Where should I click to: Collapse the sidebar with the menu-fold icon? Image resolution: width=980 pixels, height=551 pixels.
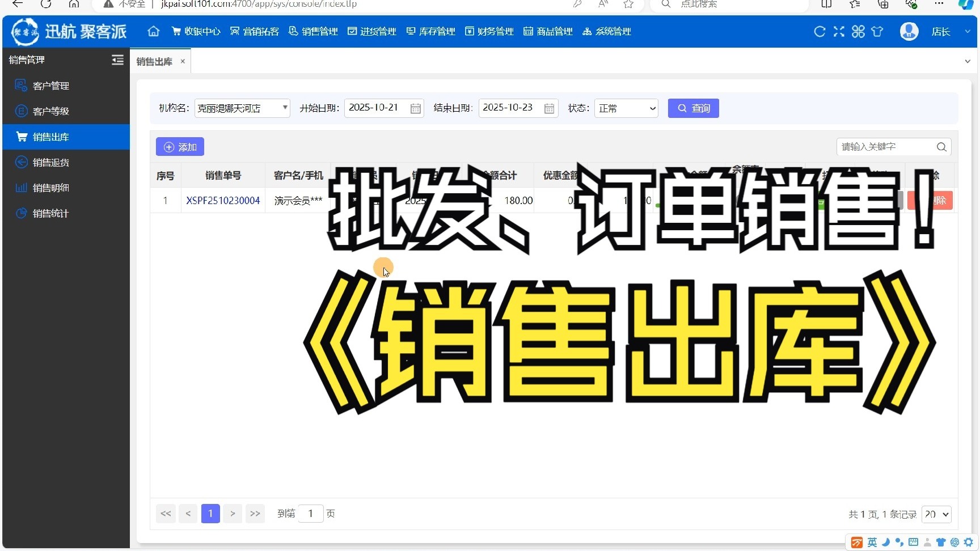[117, 60]
